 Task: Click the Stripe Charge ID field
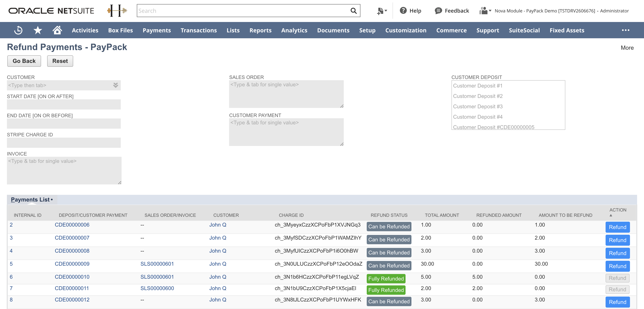point(64,142)
